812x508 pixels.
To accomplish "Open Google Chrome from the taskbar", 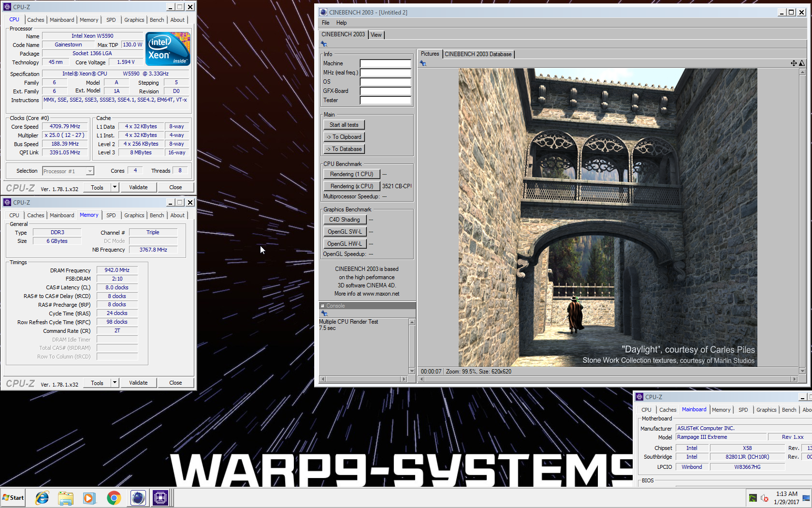I will click(114, 497).
